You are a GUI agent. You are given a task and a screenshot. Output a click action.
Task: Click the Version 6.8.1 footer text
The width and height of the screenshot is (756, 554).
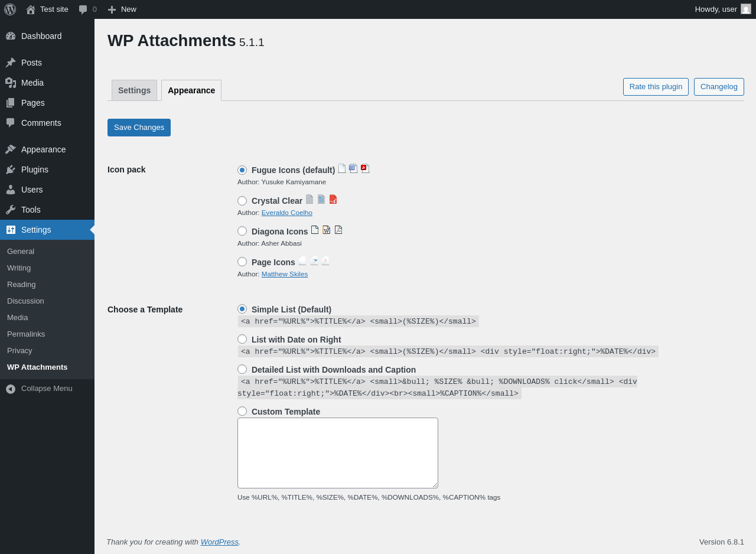click(722, 542)
